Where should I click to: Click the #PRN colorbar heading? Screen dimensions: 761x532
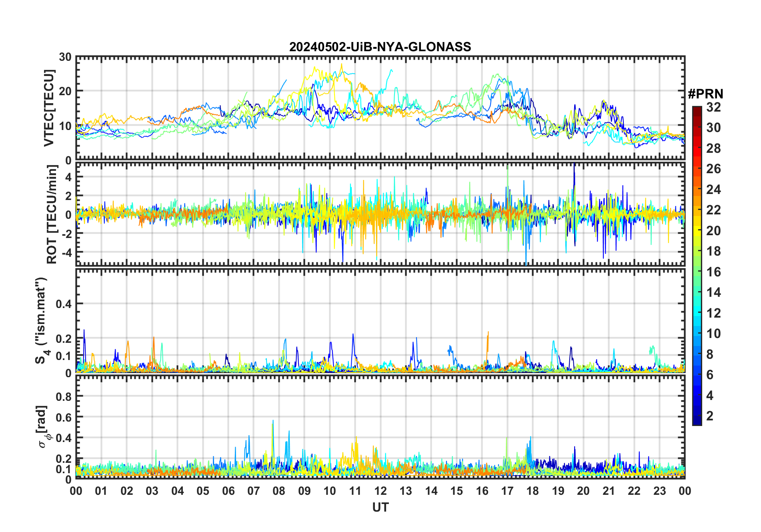pyautogui.click(x=705, y=94)
